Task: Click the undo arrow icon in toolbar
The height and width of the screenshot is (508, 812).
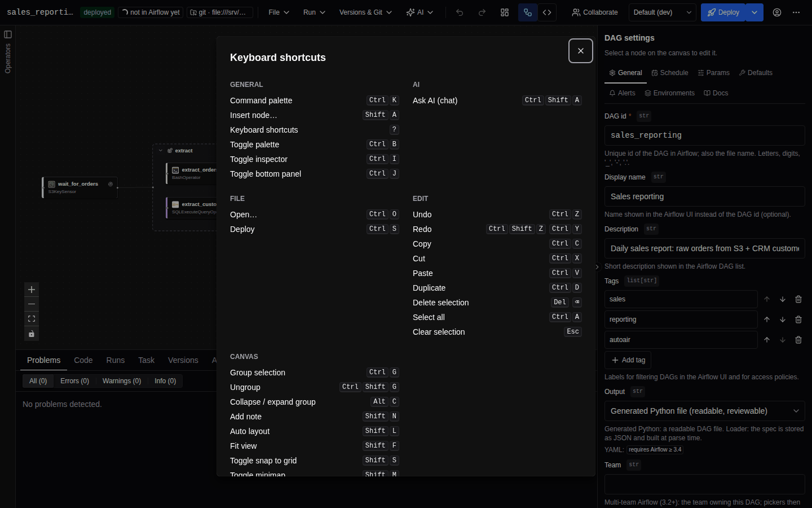Action: tap(460, 12)
